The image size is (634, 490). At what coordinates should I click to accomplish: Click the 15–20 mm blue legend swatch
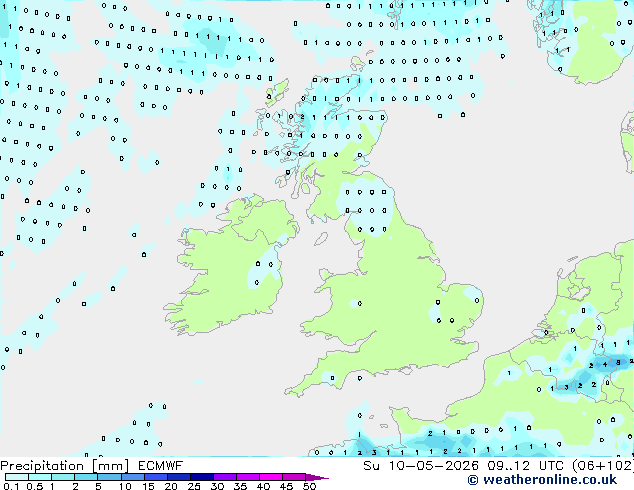coord(156,477)
